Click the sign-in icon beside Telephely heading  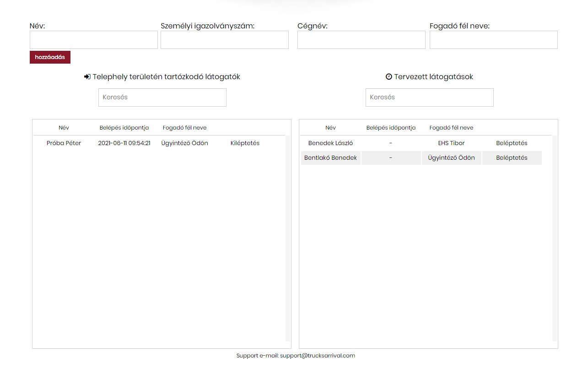87,77
